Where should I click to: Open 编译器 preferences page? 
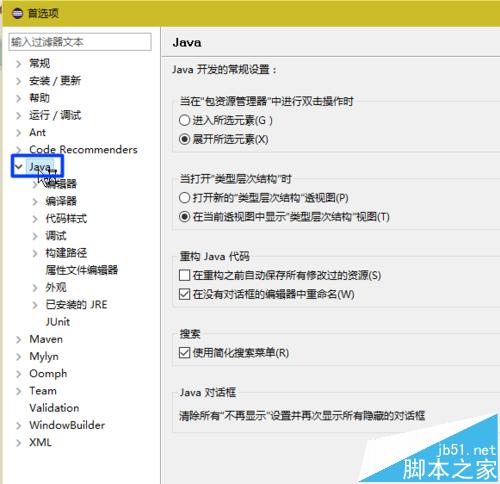click(x=61, y=201)
